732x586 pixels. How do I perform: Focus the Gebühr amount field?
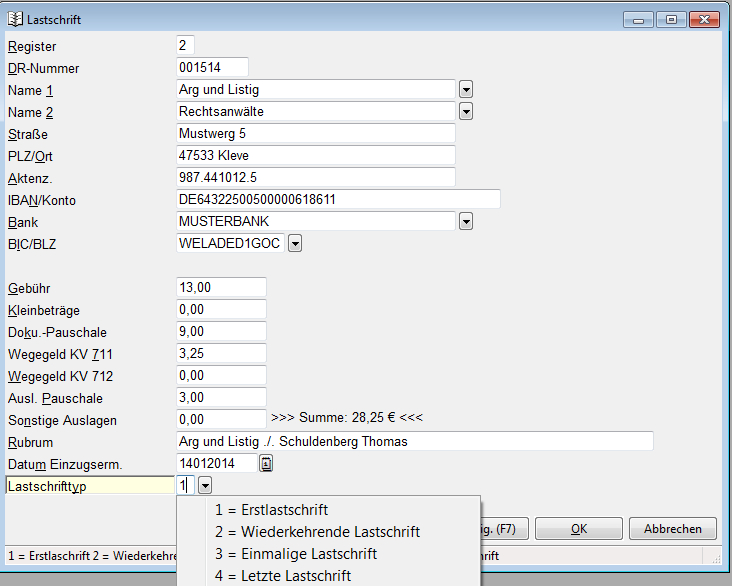220,288
